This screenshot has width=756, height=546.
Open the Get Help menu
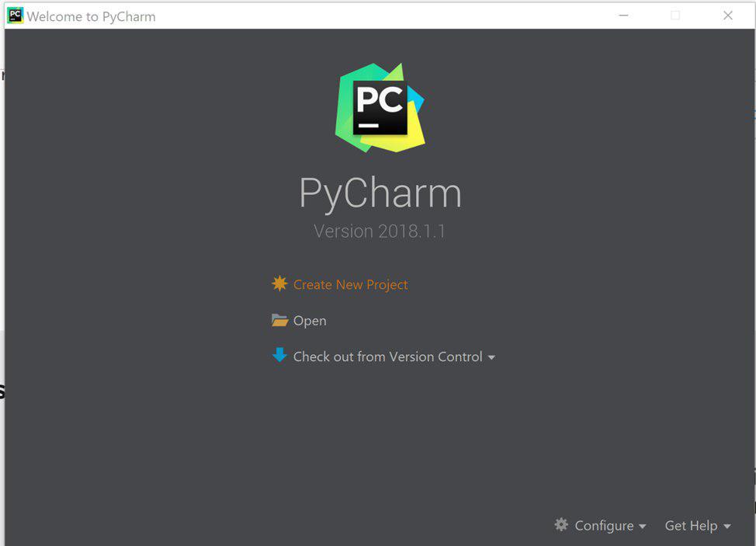[x=691, y=525]
